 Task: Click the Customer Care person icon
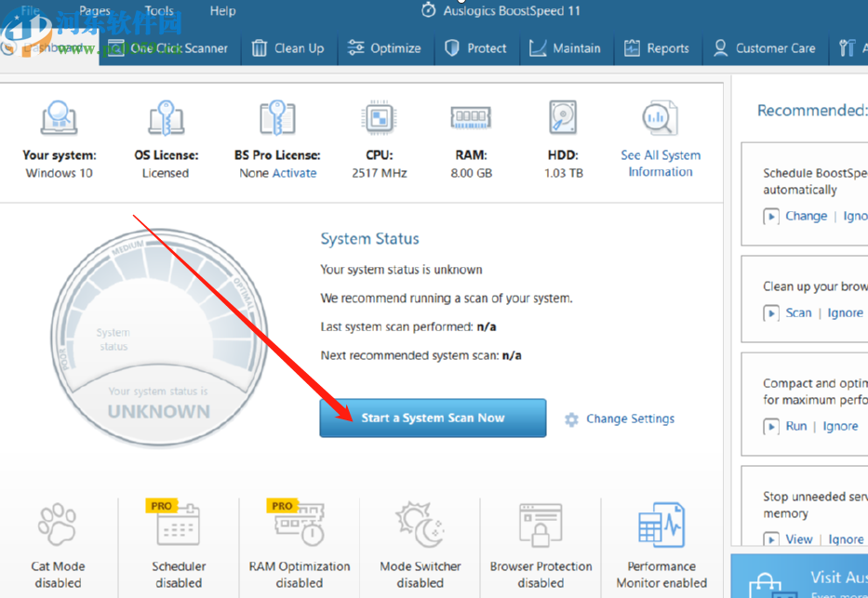tap(720, 48)
